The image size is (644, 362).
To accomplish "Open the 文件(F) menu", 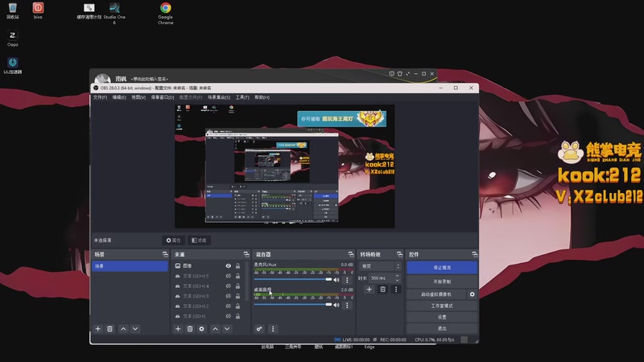I will [x=100, y=97].
